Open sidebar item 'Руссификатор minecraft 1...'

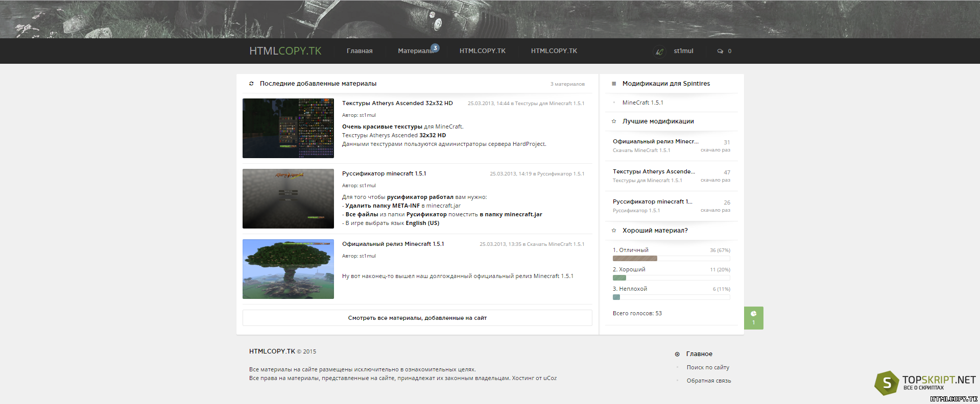tap(653, 201)
